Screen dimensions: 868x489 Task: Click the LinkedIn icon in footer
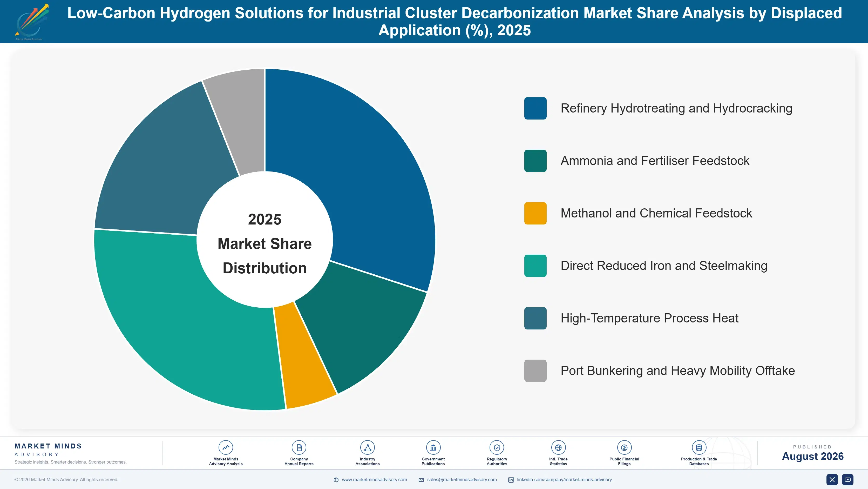511,480
